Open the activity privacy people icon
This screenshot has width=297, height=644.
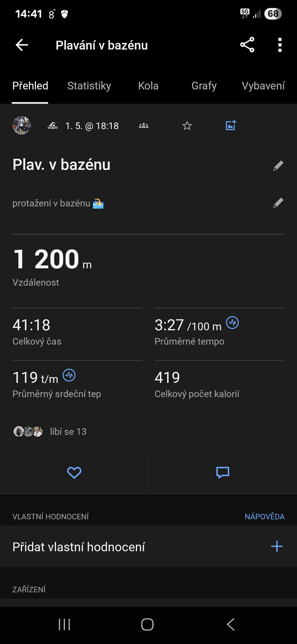point(144,126)
